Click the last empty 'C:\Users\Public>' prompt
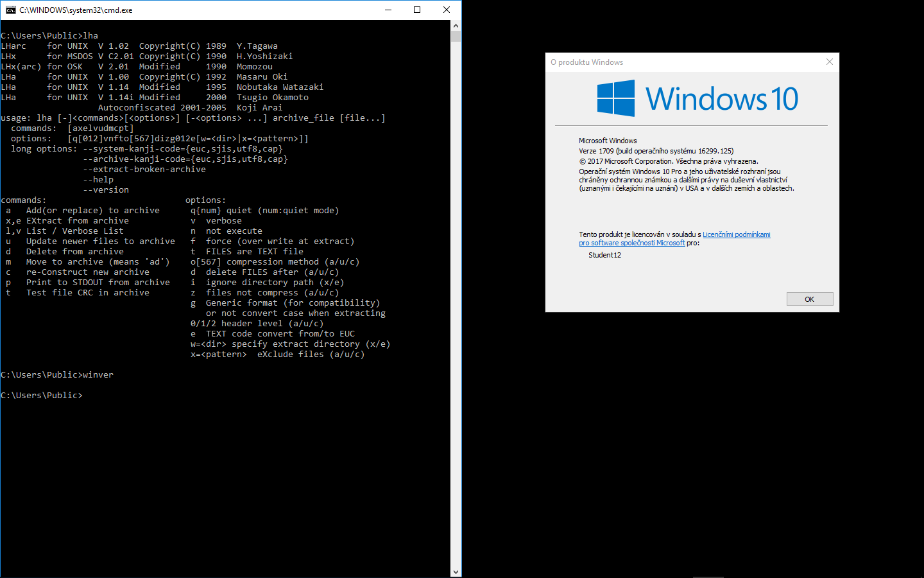 point(42,396)
